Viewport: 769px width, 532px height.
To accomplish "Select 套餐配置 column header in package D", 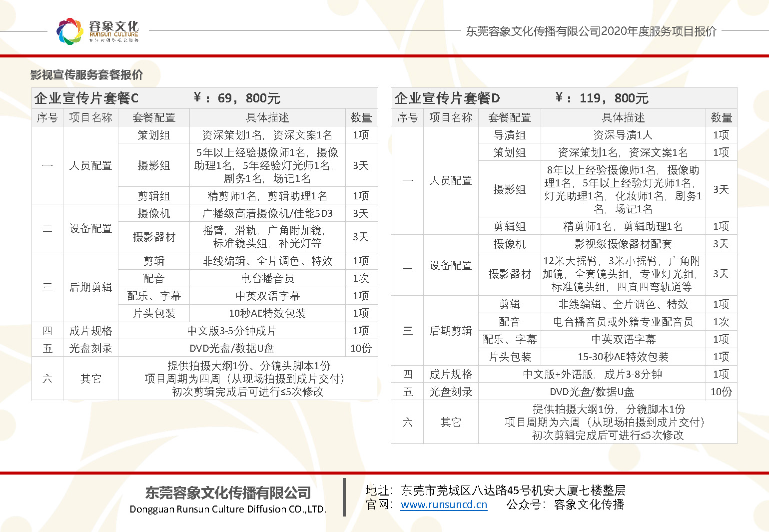I will [510, 117].
